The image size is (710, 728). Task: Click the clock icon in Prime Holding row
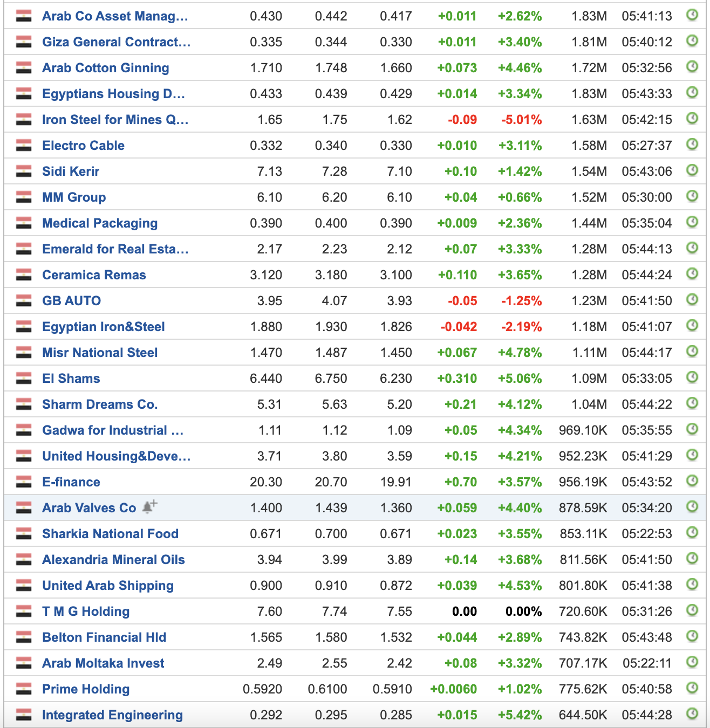(692, 688)
